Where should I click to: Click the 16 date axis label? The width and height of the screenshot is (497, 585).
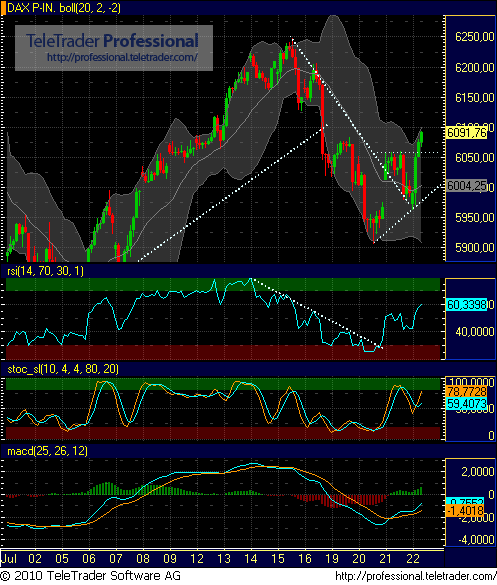click(x=305, y=559)
